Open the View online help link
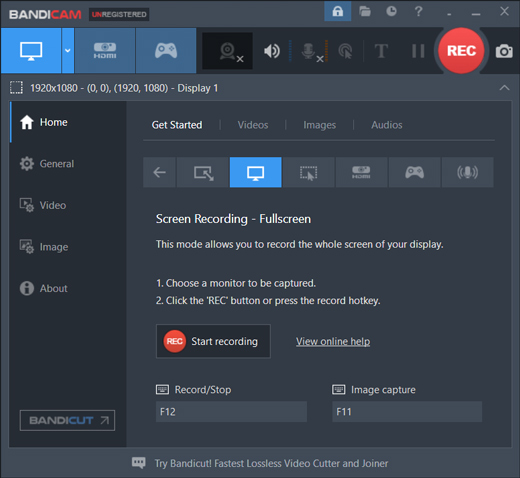 [333, 341]
